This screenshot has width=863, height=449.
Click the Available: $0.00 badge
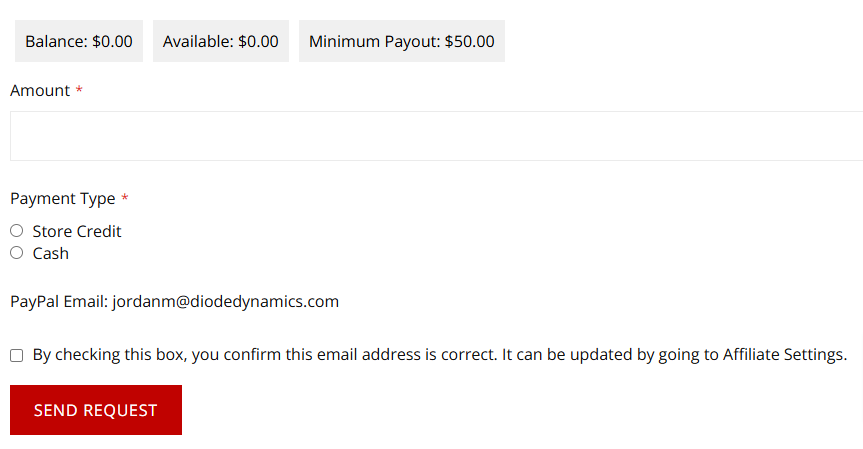point(220,42)
